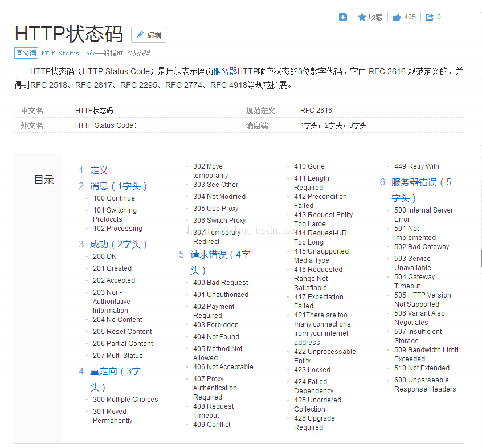Open the 400 Bad Request entry
Image resolution: width=482 pixels, height=448 pixels.
[220, 283]
